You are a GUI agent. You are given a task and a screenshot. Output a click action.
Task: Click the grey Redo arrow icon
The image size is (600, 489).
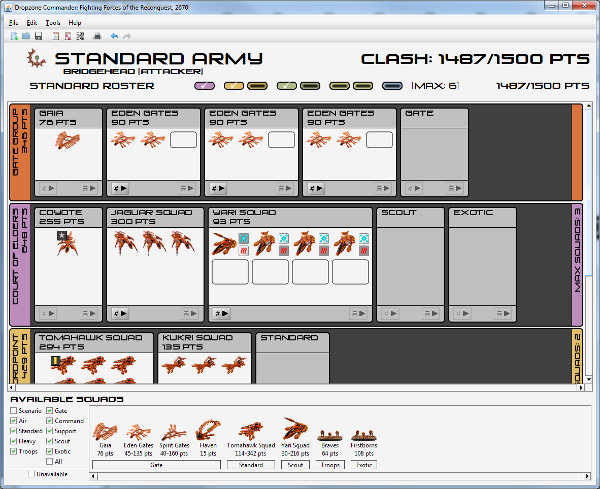pyautogui.click(x=127, y=36)
